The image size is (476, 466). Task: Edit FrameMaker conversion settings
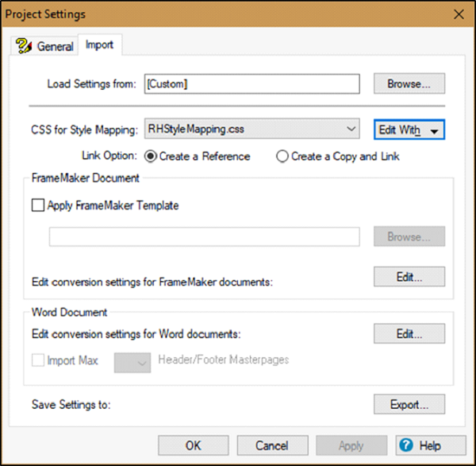click(409, 277)
